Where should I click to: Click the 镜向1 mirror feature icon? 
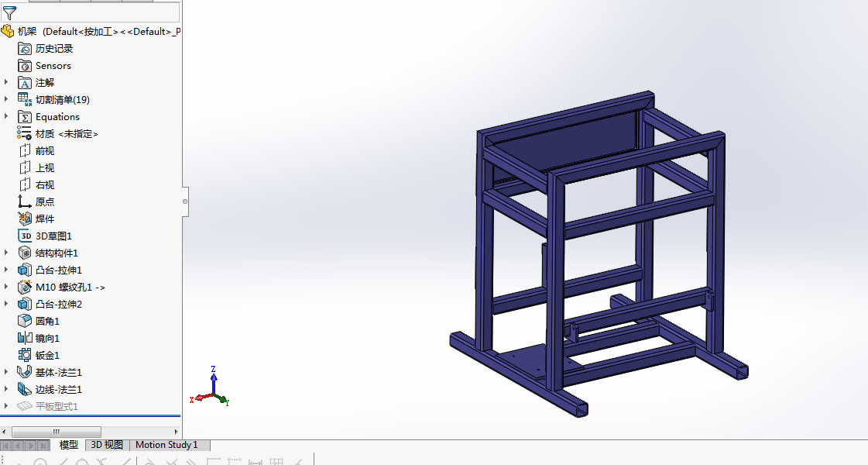[x=24, y=338]
